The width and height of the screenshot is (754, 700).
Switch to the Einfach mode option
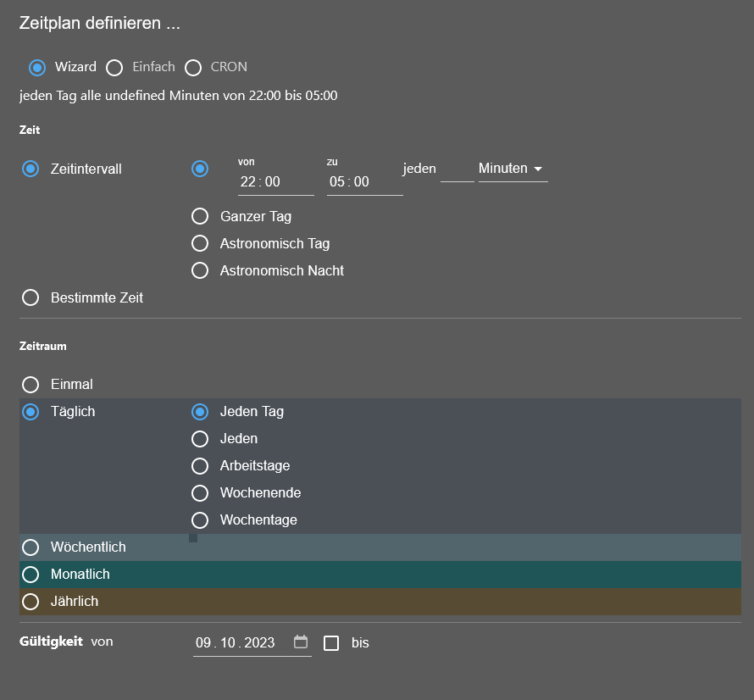click(x=114, y=68)
